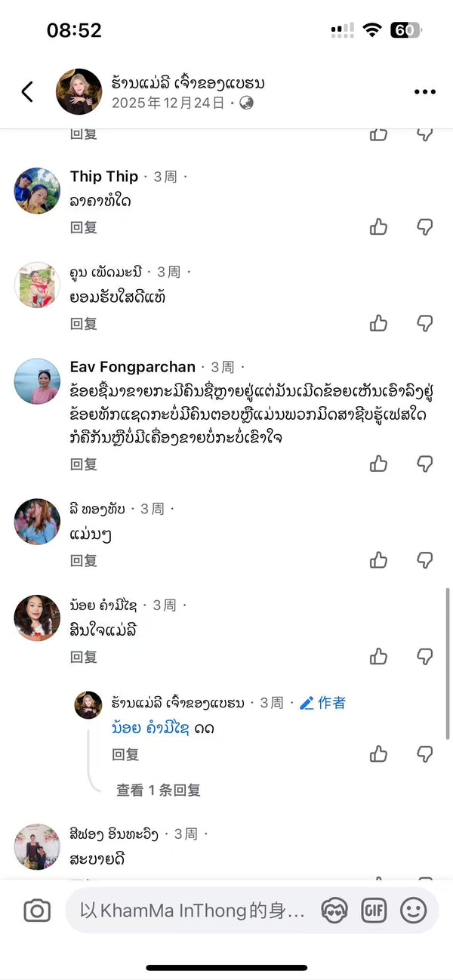Like Eav Fongparchan's comment
453x980 pixels.
point(378,464)
